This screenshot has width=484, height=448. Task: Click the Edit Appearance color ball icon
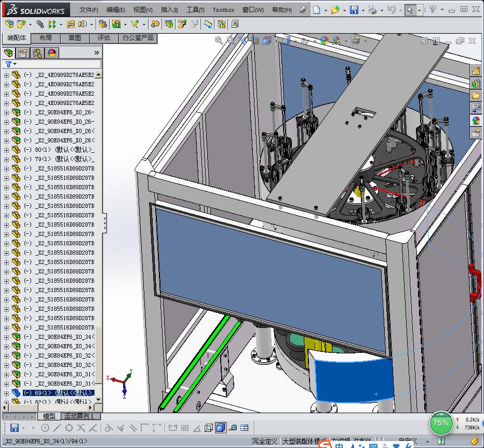click(325, 40)
